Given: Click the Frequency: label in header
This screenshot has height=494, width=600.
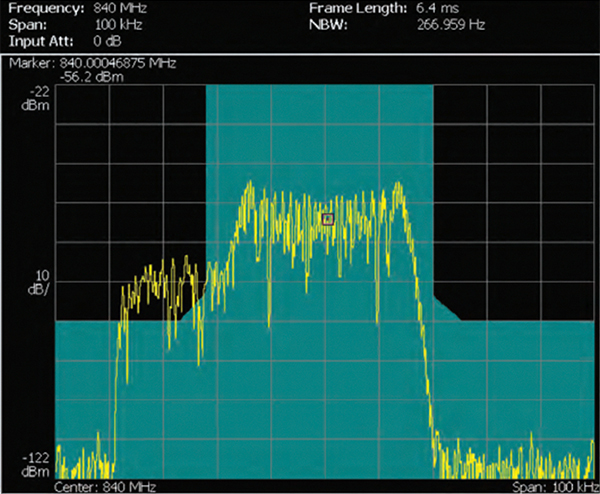Looking at the screenshot, I should tap(46, 8).
